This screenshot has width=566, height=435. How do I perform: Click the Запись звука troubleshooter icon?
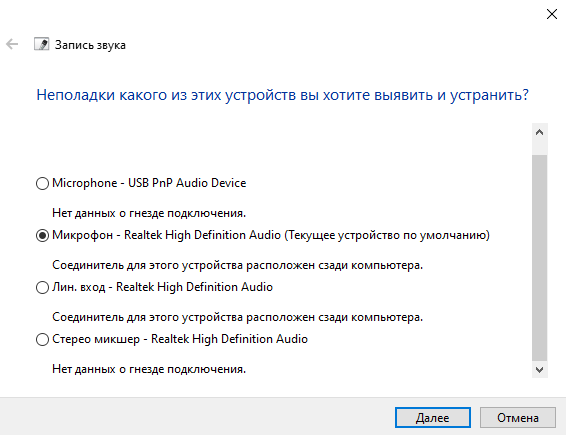click(42, 44)
